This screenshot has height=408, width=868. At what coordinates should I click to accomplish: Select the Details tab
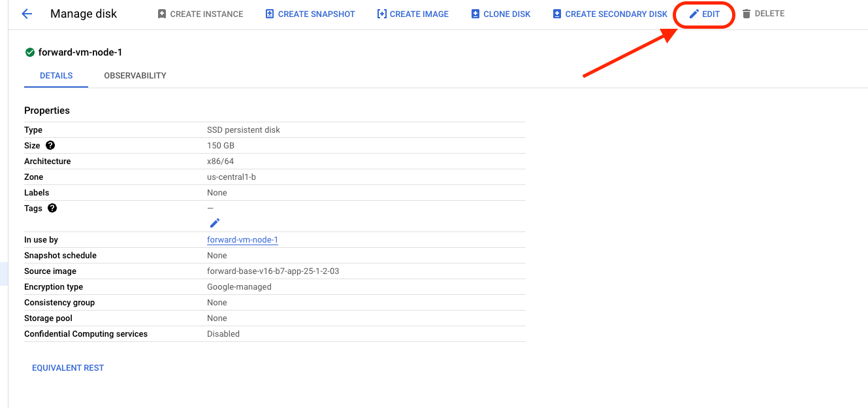pos(56,76)
